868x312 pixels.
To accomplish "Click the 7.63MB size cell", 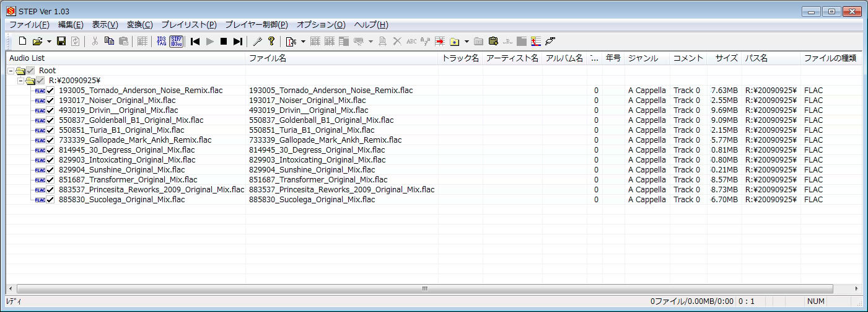I will (x=724, y=91).
